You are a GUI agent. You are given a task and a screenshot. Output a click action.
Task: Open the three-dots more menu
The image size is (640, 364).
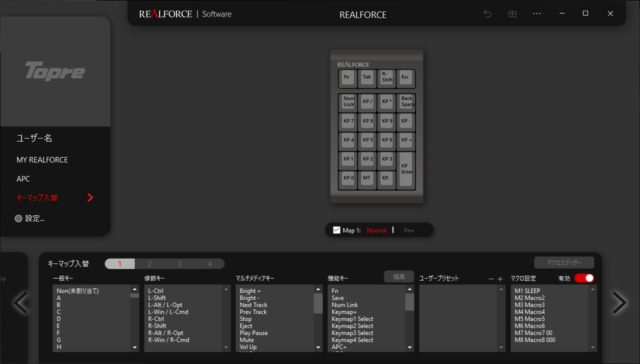[x=537, y=13]
